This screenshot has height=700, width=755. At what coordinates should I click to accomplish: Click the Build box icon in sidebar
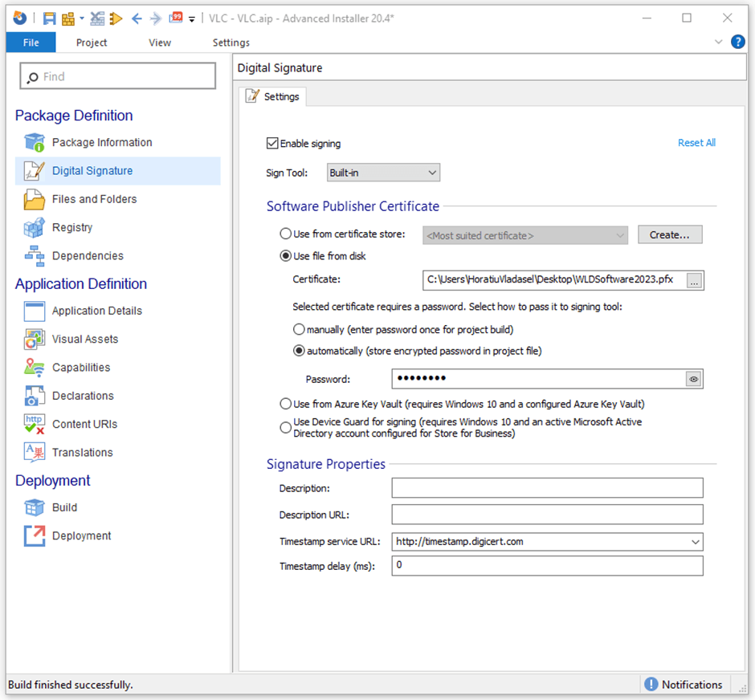[x=35, y=507]
